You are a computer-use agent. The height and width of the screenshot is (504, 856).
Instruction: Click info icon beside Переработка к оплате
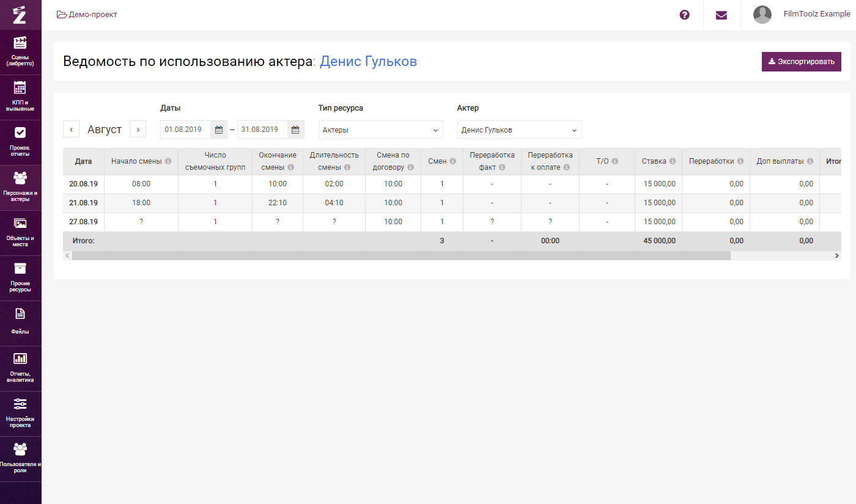tap(567, 167)
